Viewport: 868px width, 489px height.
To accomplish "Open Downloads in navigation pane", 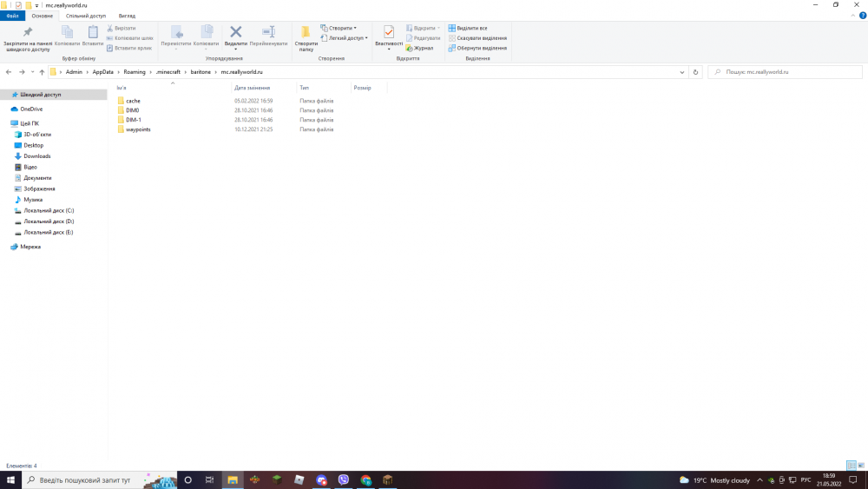I will [36, 156].
